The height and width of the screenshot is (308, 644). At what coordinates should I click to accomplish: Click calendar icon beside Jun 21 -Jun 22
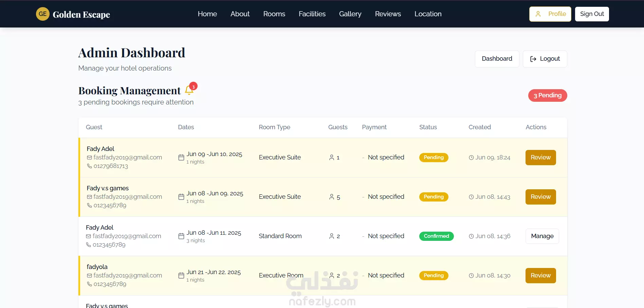(181, 275)
